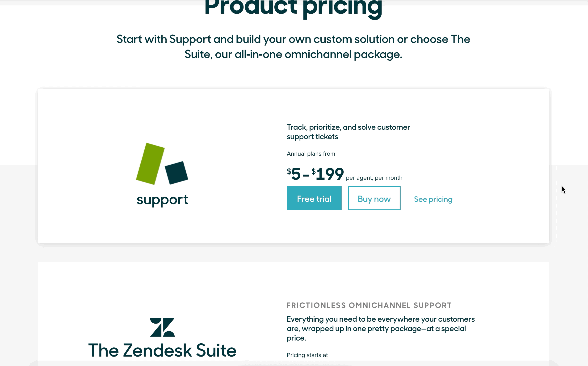Screen dimensions: 588x366
Task: Click the '$5' starting price
Action: click(x=294, y=174)
